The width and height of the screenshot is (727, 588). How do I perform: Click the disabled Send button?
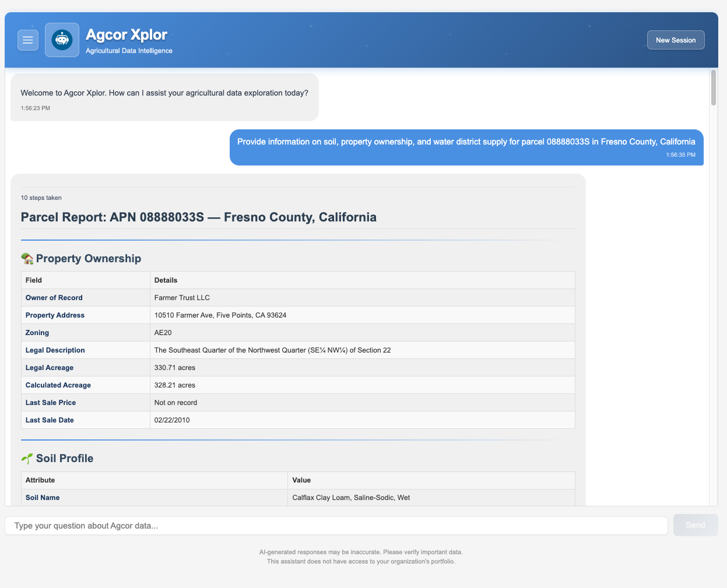pos(696,525)
